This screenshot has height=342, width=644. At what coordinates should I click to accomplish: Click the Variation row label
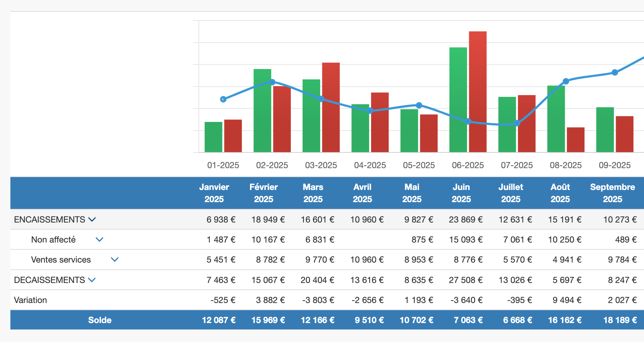(x=30, y=300)
